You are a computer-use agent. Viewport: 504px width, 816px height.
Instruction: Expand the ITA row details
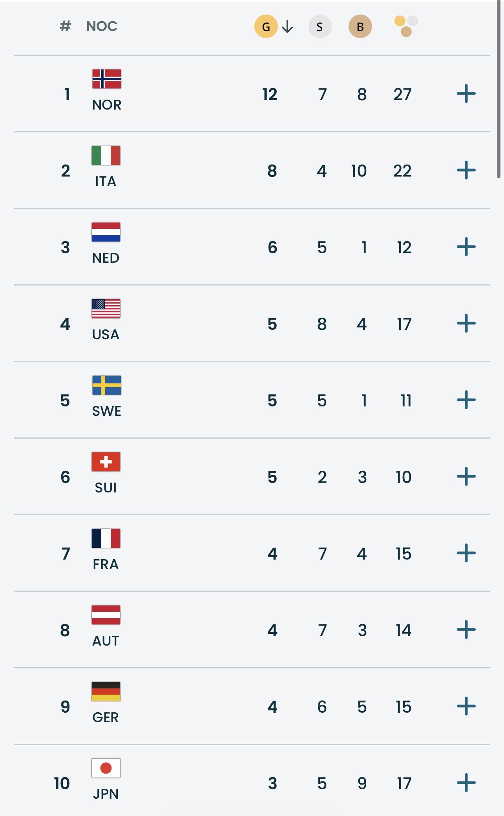pyautogui.click(x=466, y=170)
